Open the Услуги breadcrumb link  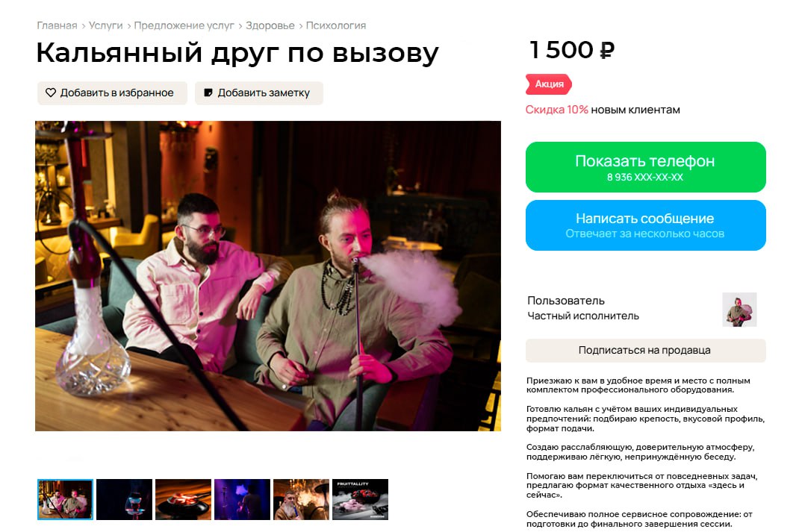[x=105, y=25]
